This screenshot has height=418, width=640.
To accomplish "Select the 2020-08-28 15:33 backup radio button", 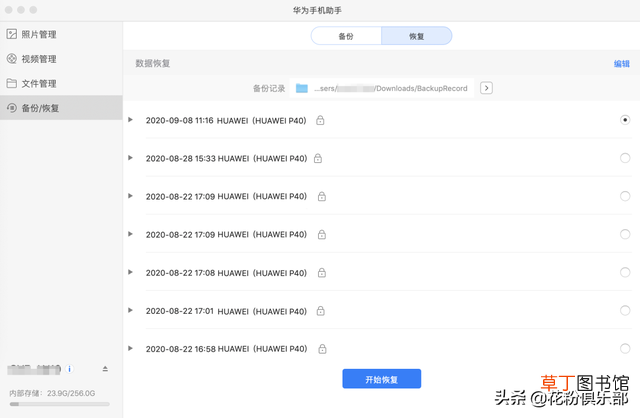I will pyautogui.click(x=625, y=158).
